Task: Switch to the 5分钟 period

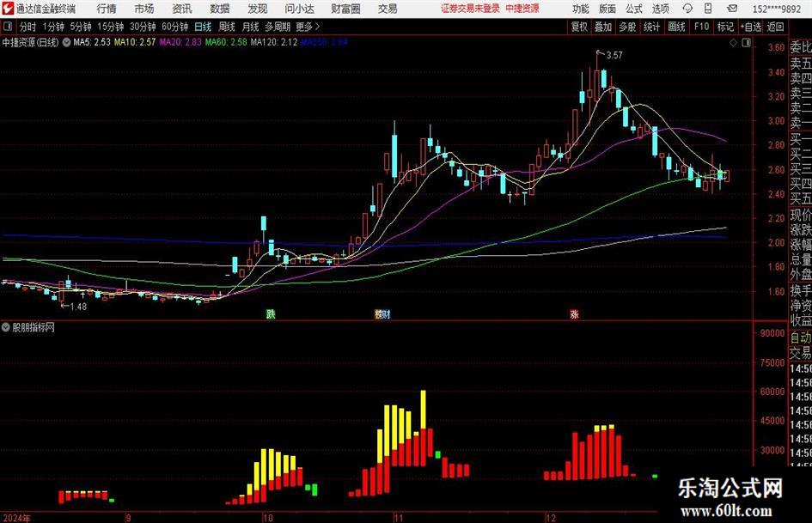Action: [x=80, y=27]
